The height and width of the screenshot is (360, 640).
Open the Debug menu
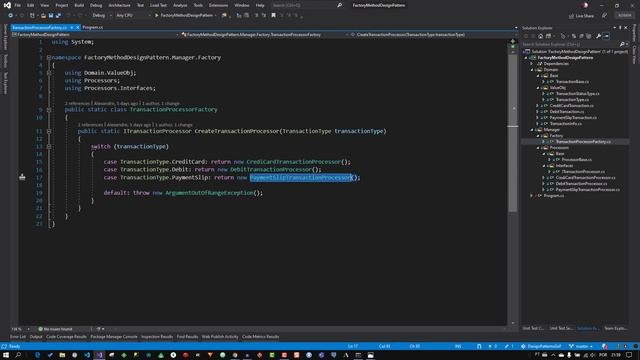coord(96,5)
